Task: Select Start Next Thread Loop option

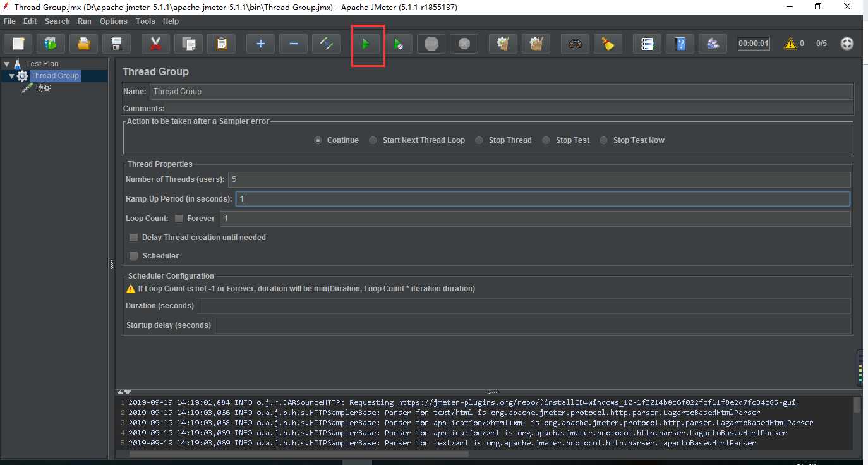Action: click(373, 140)
